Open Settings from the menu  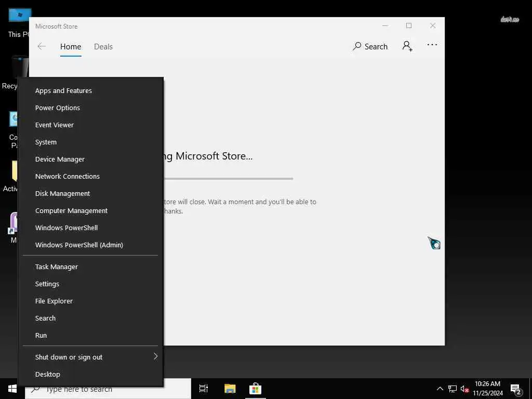pos(90,284)
